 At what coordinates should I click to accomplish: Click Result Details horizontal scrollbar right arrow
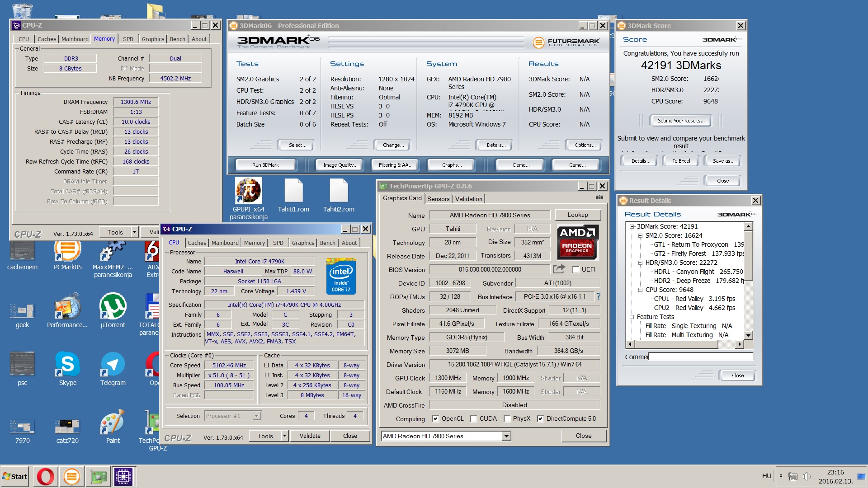point(740,344)
